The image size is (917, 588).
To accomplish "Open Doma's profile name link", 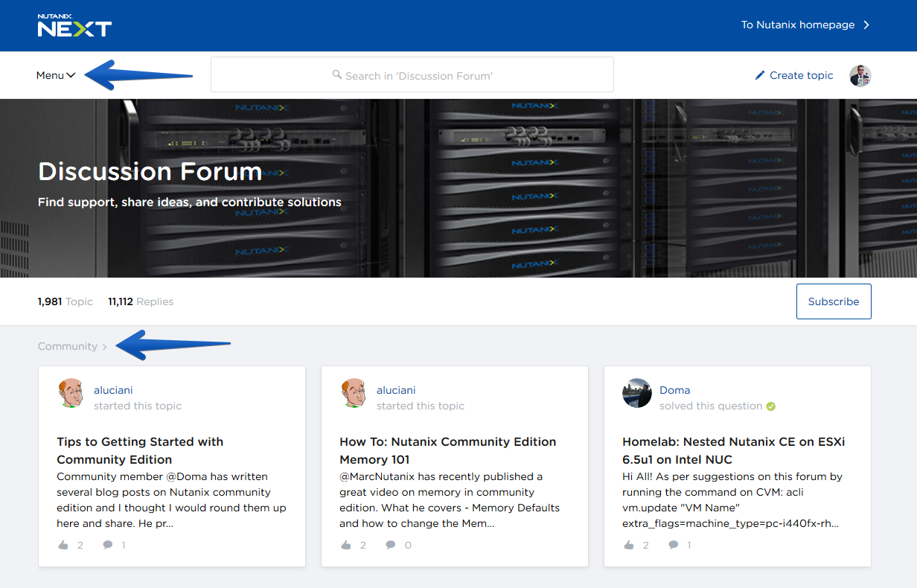I will pyautogui.click(x=675, y=390).
